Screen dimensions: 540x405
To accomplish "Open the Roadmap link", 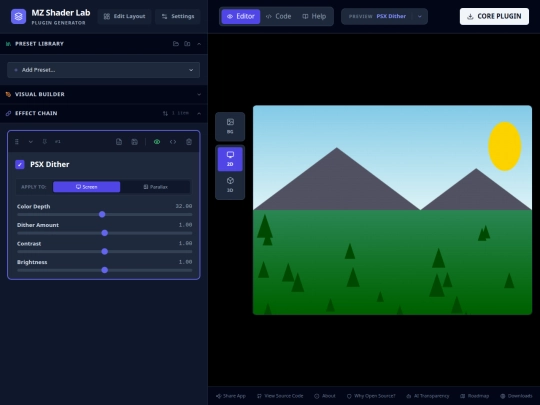I will click(x=475, y=396).
